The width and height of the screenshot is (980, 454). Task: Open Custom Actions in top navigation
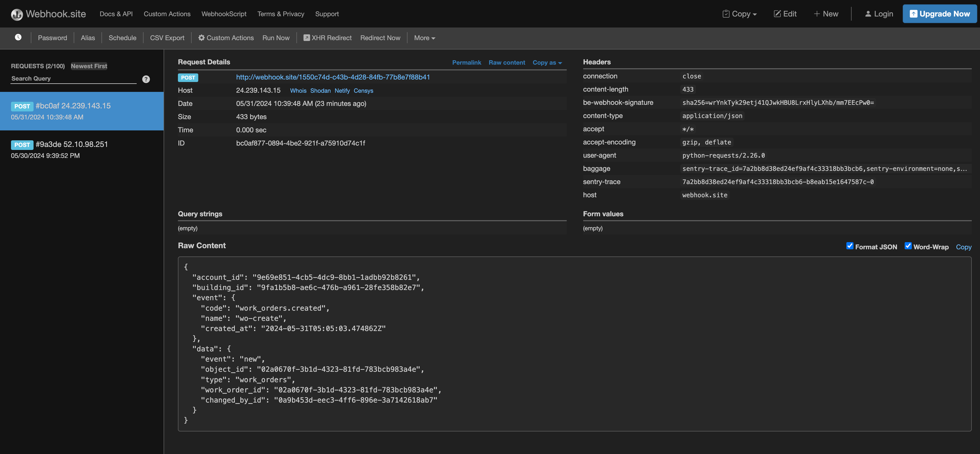point(167,14)
